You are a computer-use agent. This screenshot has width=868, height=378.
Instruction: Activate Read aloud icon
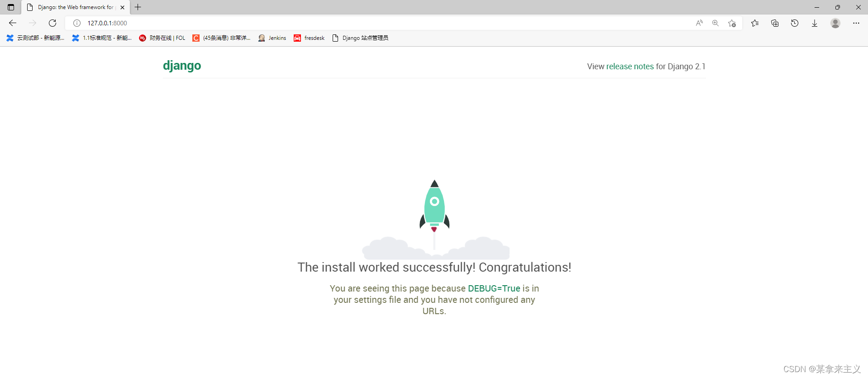click(x=699, y=23)
